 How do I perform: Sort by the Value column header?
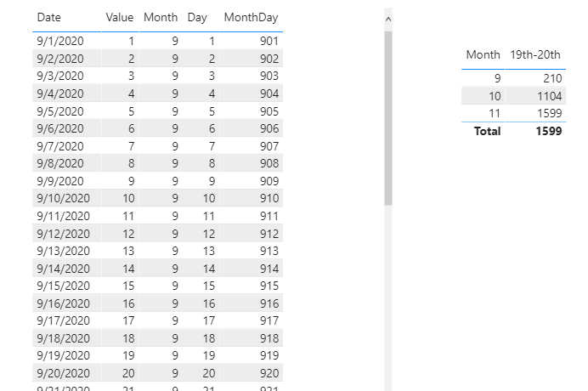pyautogui.click(x=120, y=17)
